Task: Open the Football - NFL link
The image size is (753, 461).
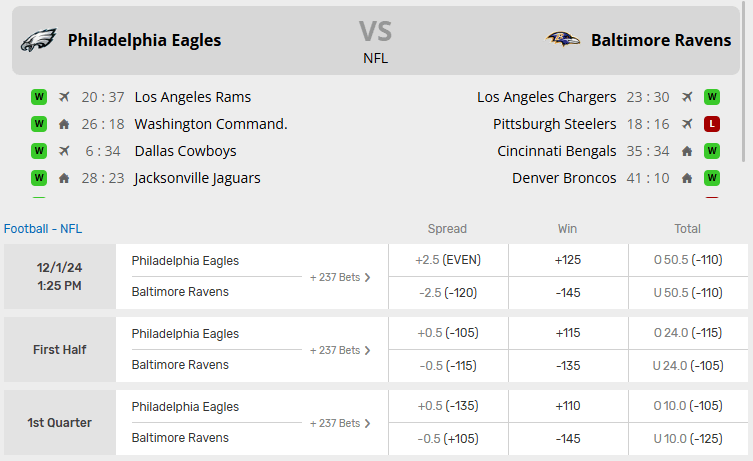Action: [43, 228]
